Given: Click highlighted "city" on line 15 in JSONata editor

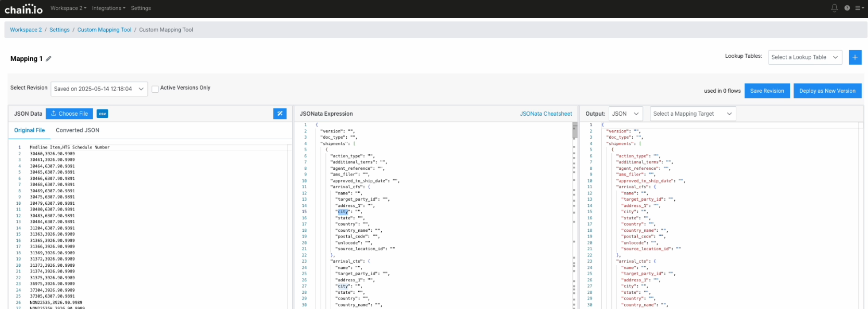Looking at the screenshot, I should coord(343,212).
